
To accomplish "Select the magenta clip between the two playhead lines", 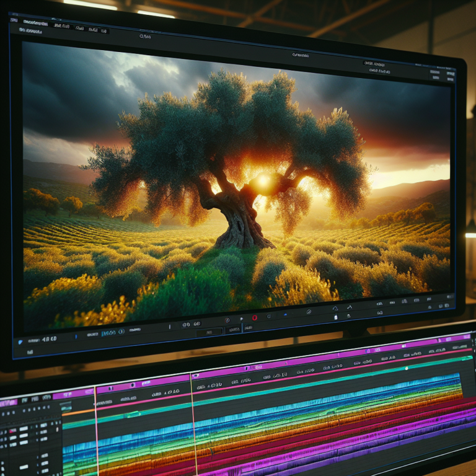I will pos(143,385).
